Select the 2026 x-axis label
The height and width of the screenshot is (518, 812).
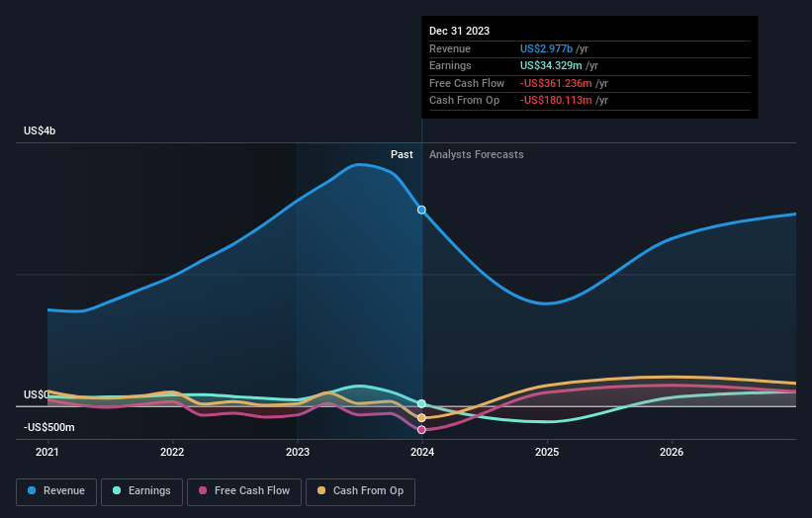click(x=672, y=452)
